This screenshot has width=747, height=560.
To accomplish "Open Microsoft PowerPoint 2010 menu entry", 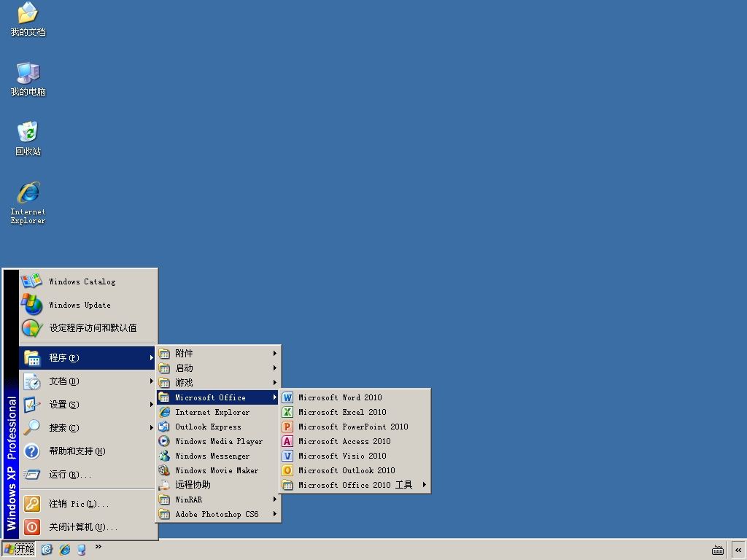I will tap(355, 427).
